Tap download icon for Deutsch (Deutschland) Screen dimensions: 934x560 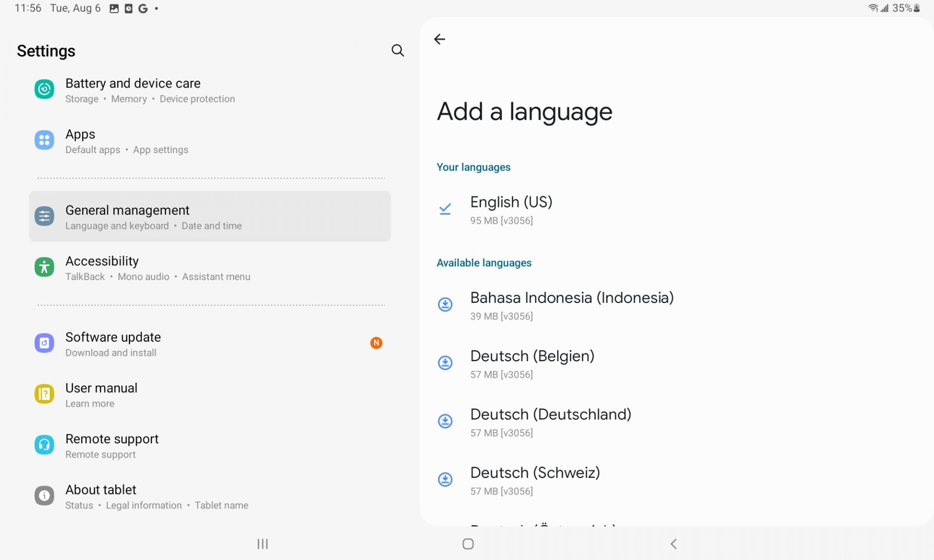(x=445, y=421)
